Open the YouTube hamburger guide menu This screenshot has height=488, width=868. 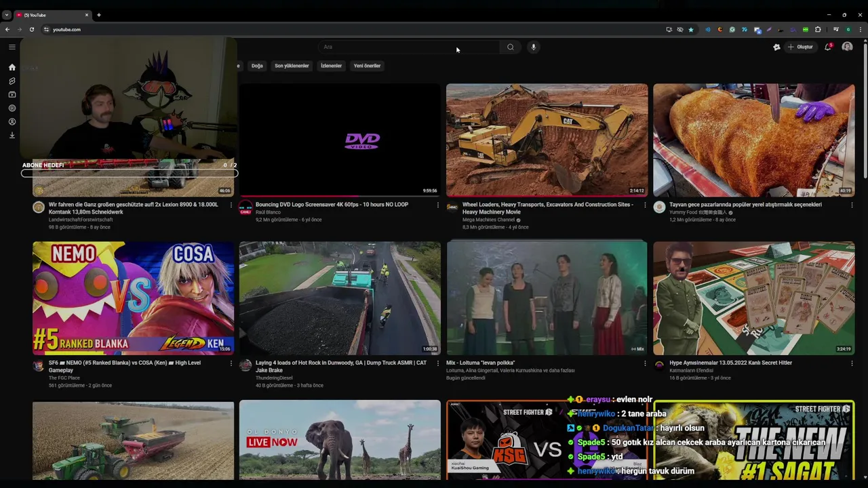[12, 47]
